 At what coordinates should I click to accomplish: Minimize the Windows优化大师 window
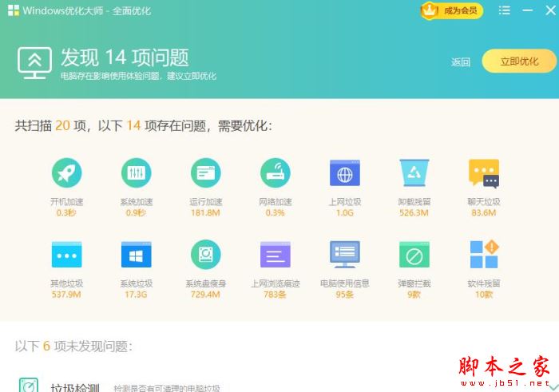pos(528,10)
